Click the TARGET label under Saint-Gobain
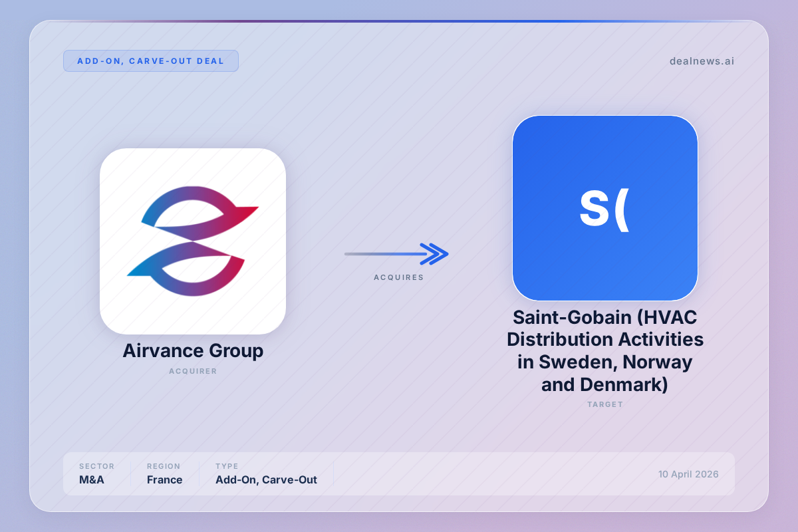Viewport: 798px width, 532px height. pyautogui.click(x=604, y=404)
